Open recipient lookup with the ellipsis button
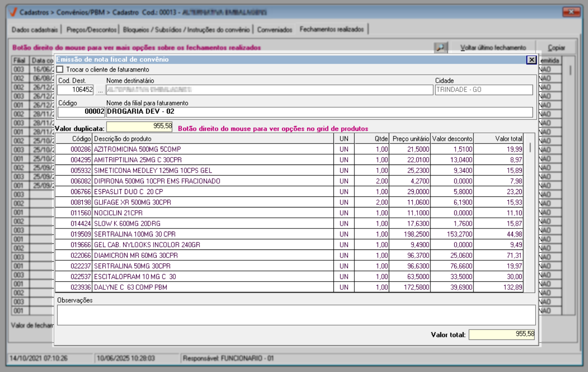This screenshot has width=588, height=372. [x=100, y=90]
